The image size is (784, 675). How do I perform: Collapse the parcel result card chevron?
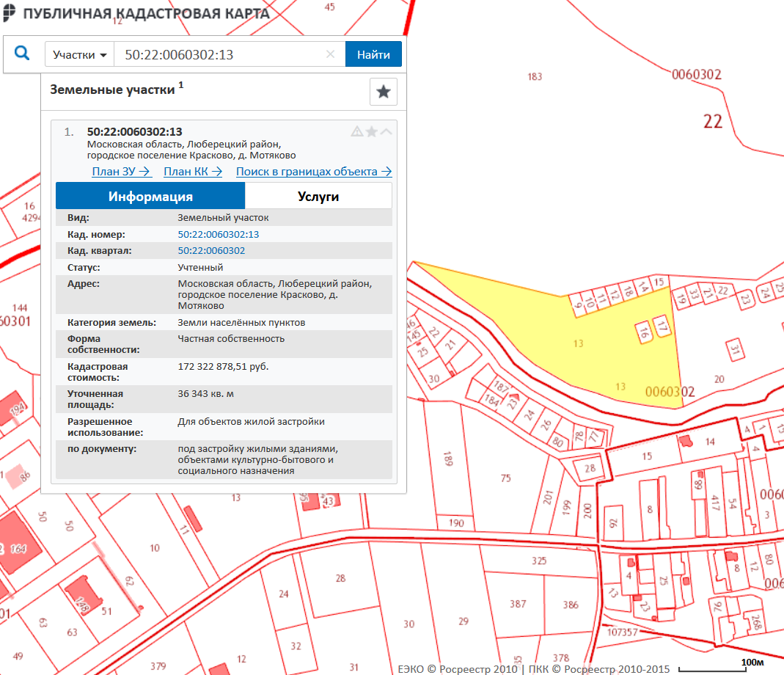[386, 131]
